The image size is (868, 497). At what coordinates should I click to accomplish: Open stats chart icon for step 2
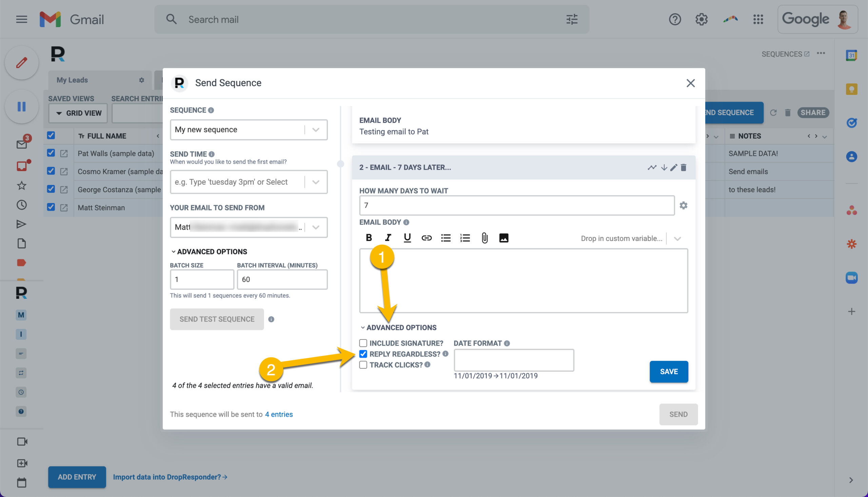tap(652, 167)
